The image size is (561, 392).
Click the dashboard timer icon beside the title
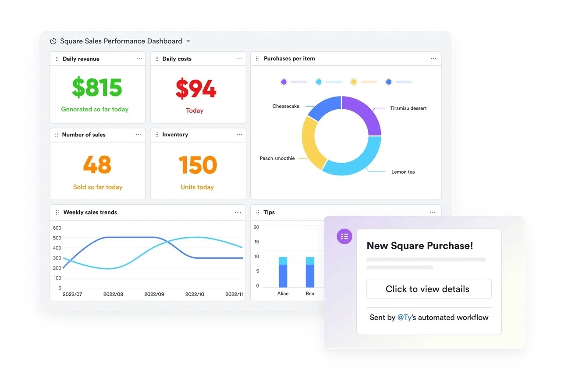click(x=53, y=41)
